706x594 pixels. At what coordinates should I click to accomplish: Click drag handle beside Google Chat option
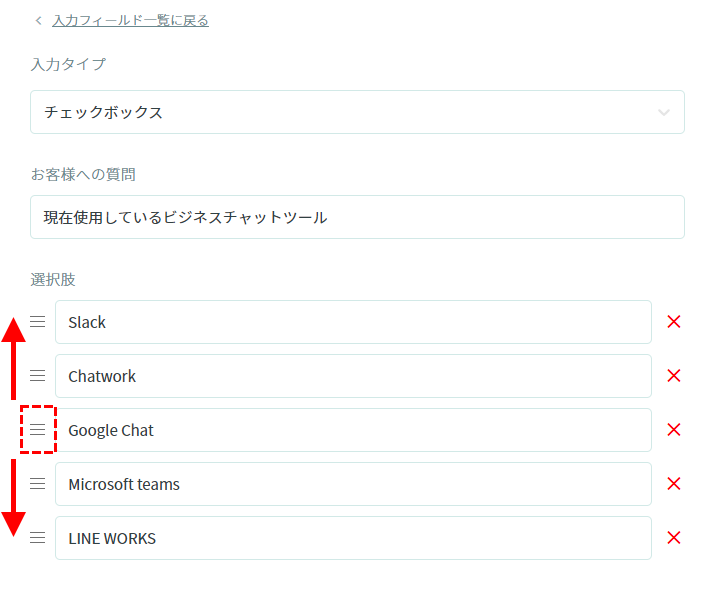(x=37, y=430)
